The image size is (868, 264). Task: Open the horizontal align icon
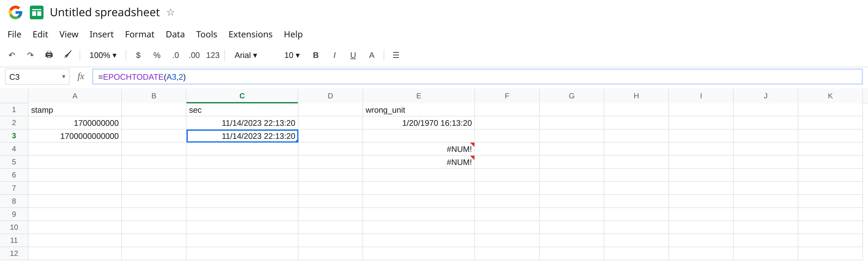coord(396,55)
